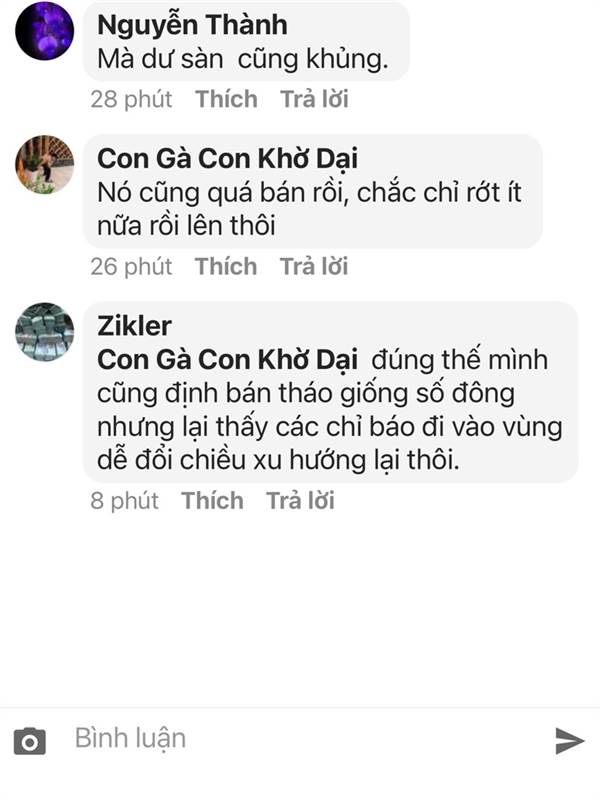Open Zikler's profile picture
The width and height of the screenshot is (600, 800).
tap(44, 332)
